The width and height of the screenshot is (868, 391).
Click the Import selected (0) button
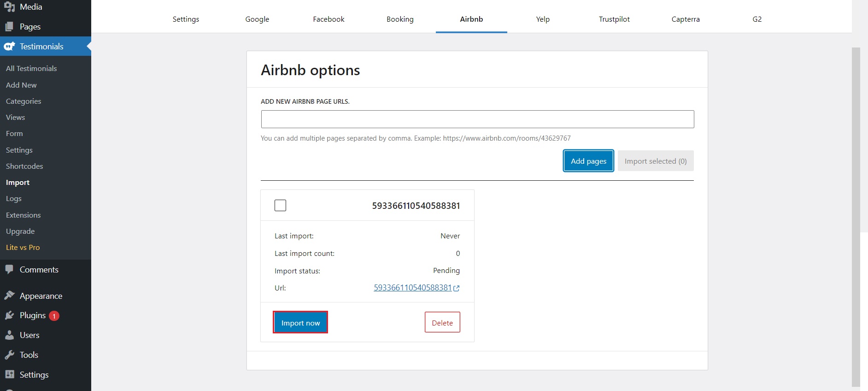[656, 161]
